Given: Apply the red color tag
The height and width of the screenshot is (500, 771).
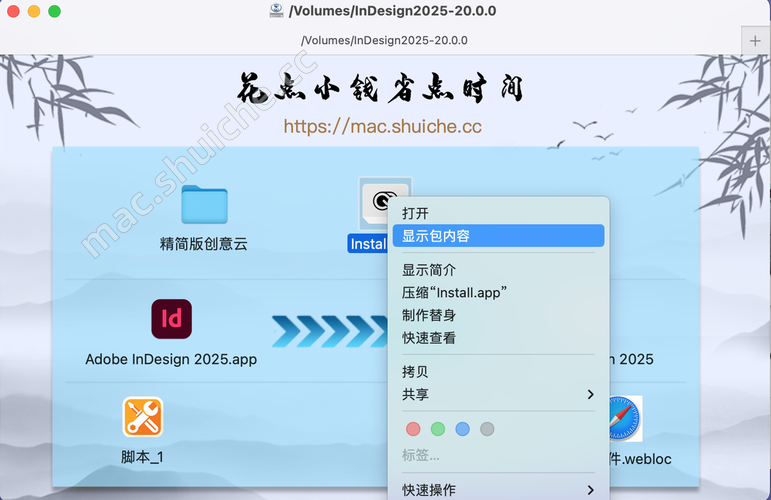Looking at the screenshot, I should [413, 429].
